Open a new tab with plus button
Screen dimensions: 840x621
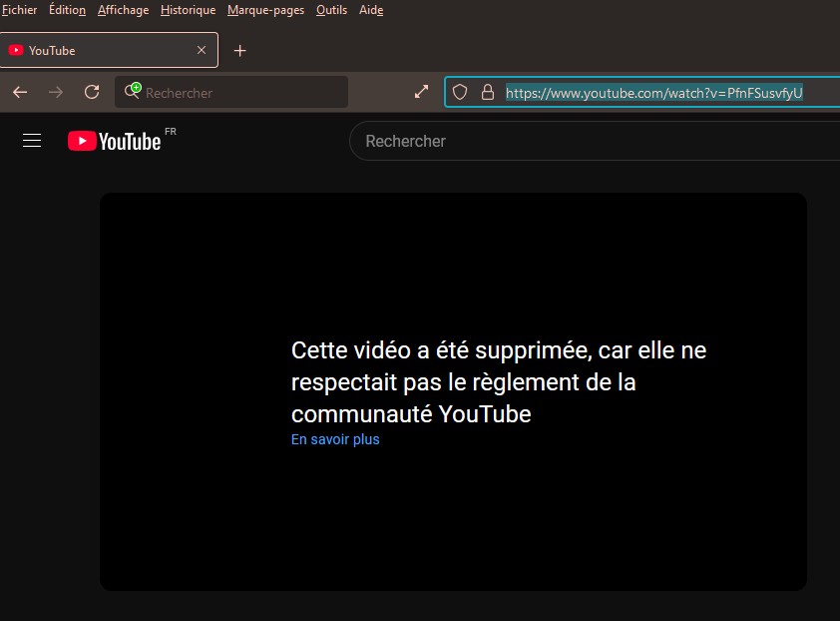[240, 50]
